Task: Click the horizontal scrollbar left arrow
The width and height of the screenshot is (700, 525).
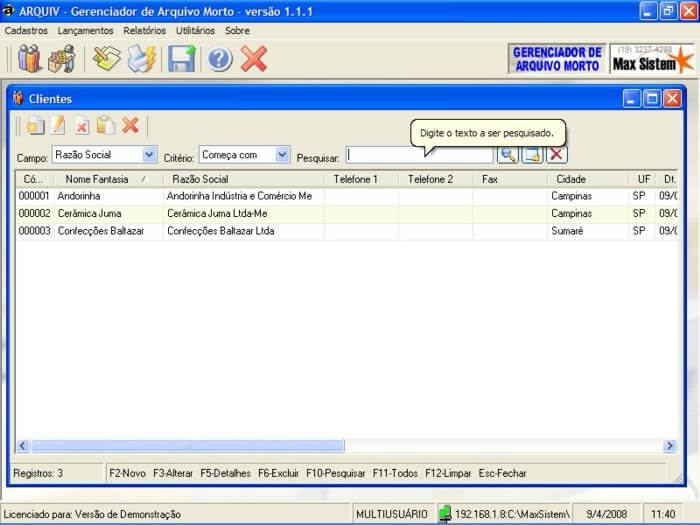Action: point(23,446)
